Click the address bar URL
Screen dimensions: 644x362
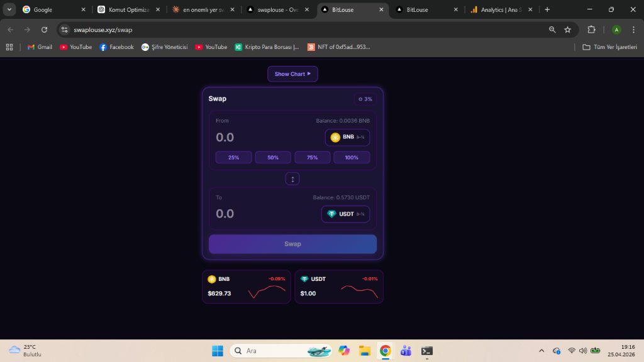tap(103, 30)
